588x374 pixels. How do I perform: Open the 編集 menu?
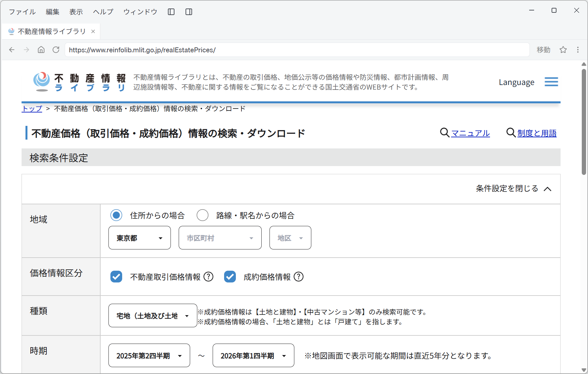pyautogui.click(x=53, y=12)
